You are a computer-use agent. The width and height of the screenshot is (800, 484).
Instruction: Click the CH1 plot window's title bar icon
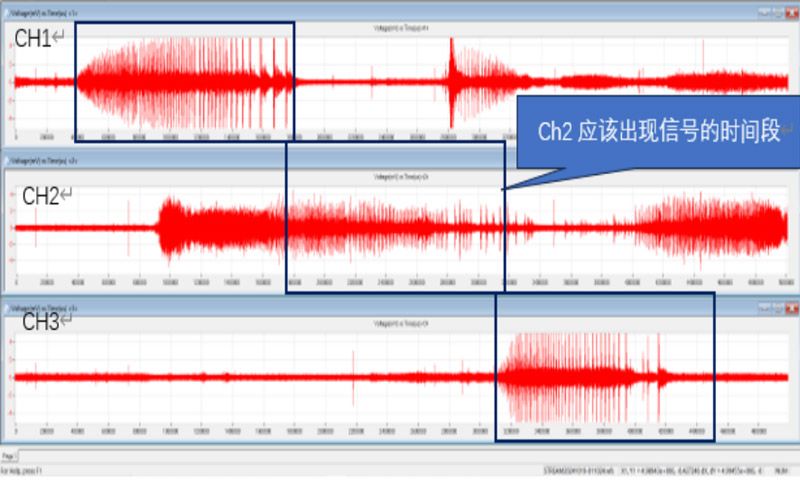tap(5, 12)
